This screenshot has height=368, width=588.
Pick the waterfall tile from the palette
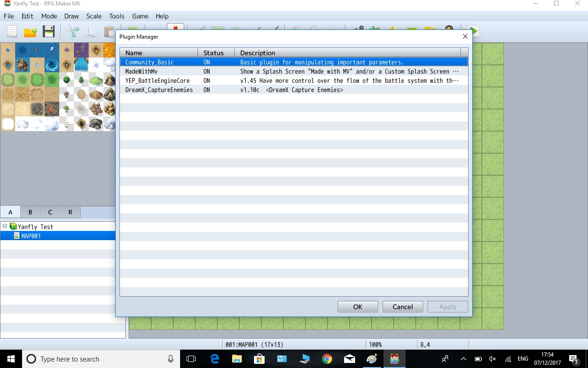[81, 65]
